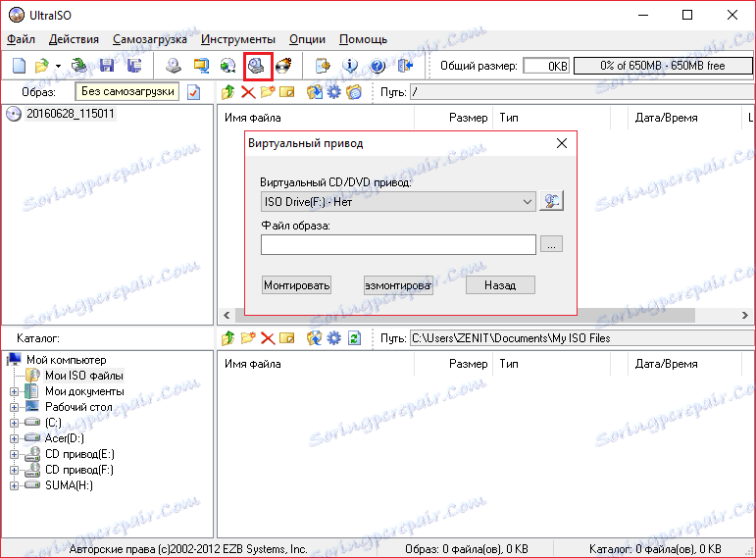This screenshot has width=756, height=558.
Task: Open the Файл menu
Action: click(21, 39)
